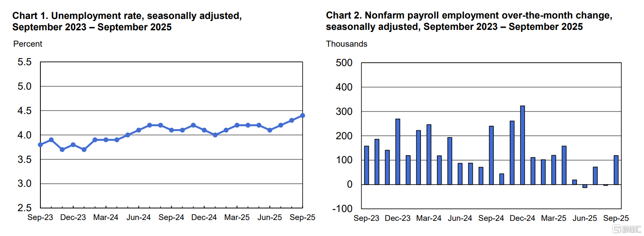Click the Dec-23 label under unemployment chart
Screen dimensions: 644x236
click(x=73, y=217)
